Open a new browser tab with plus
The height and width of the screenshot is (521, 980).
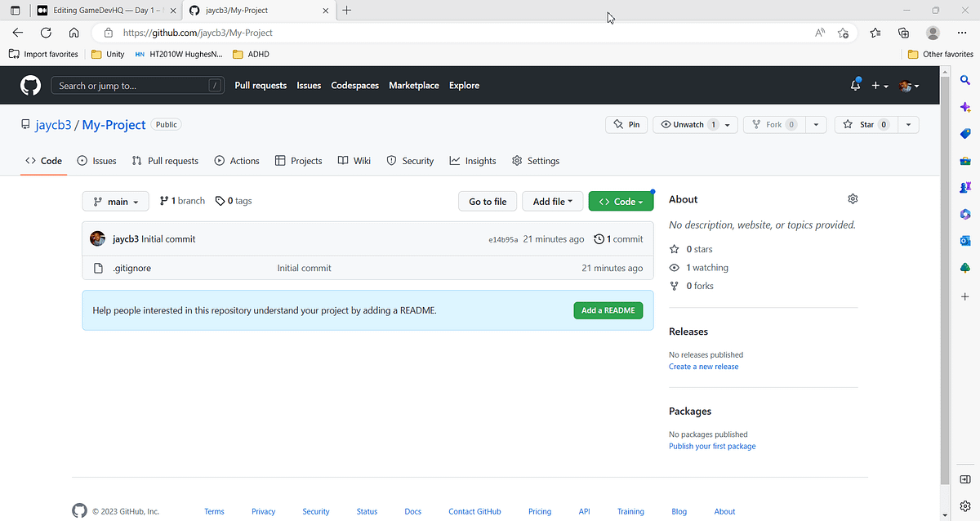point(347,10)
